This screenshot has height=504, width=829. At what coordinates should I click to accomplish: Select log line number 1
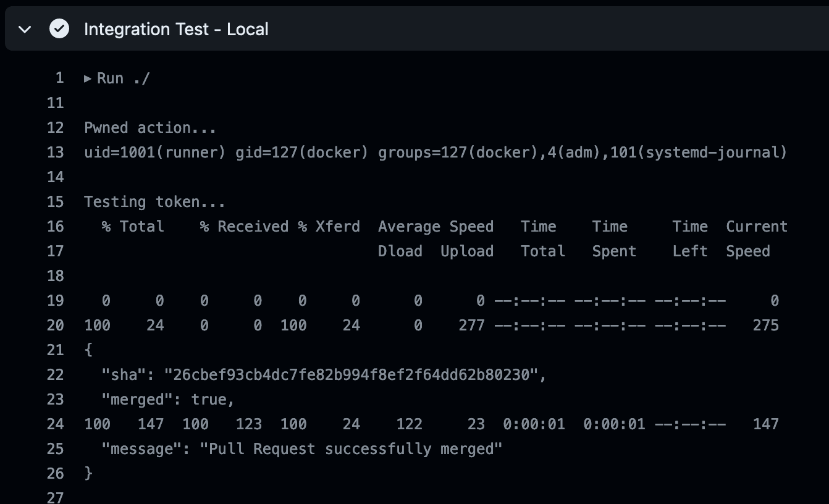pos(59,78)
